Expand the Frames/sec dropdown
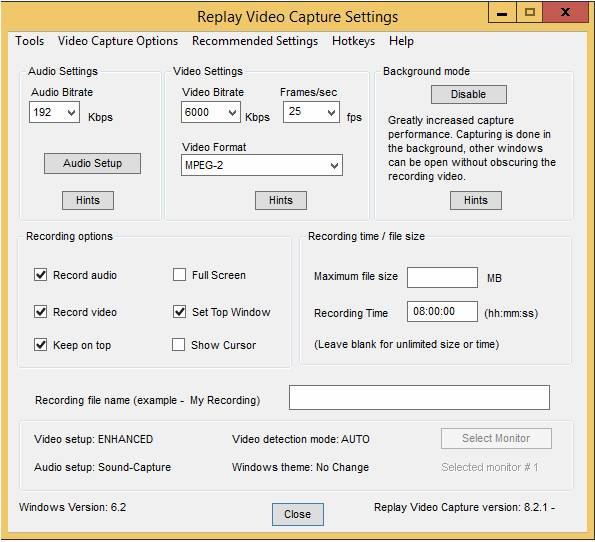Screen dimensions: 595x542 click(x=311, y=112)
